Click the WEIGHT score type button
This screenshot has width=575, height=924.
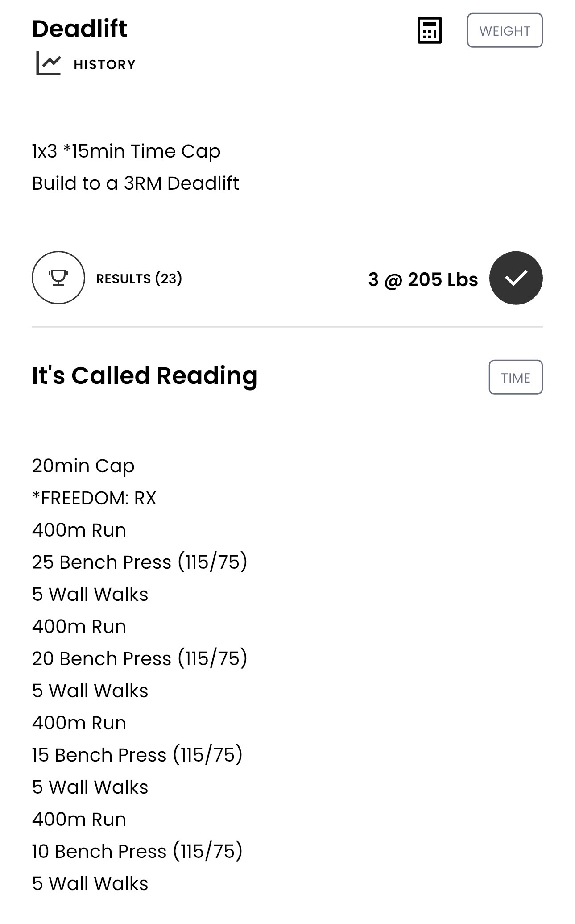coord(505,30)
